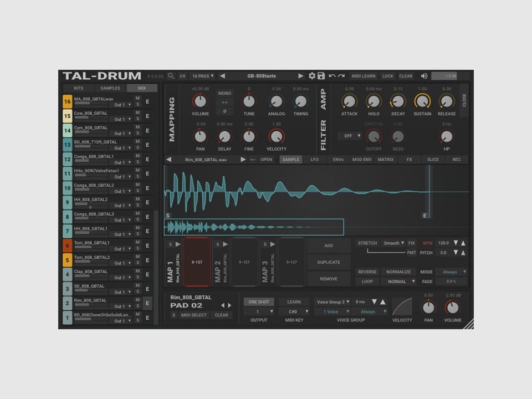
Task: Toggle the I/II layout switch
Action: (182, 76)
